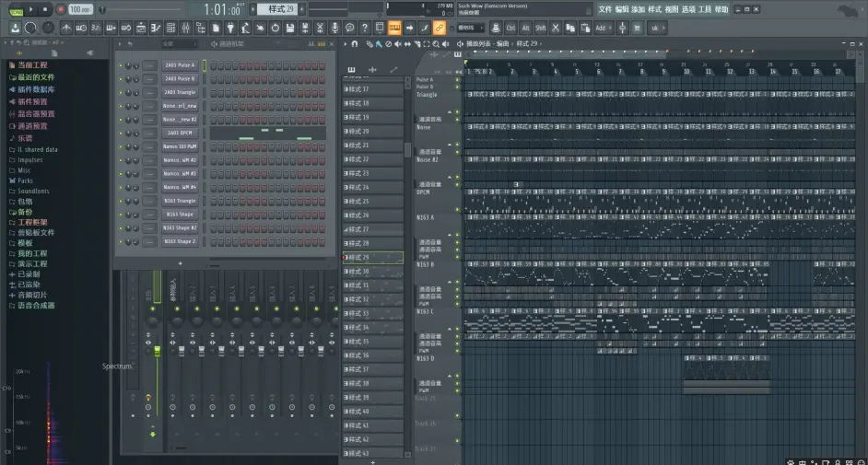
Task: Click the scissors cut icon in the toolbar
Action: tap(556, 28)
